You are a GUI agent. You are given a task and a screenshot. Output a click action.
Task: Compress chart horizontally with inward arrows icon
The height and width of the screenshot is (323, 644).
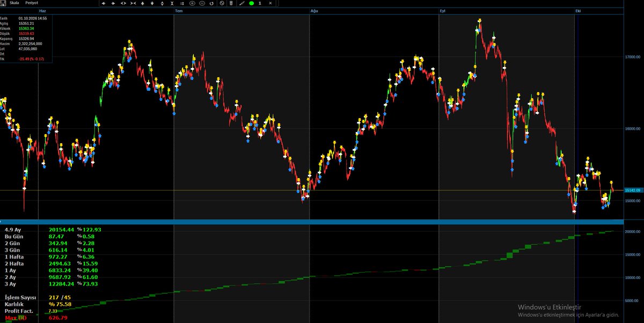tap(133, 3)
